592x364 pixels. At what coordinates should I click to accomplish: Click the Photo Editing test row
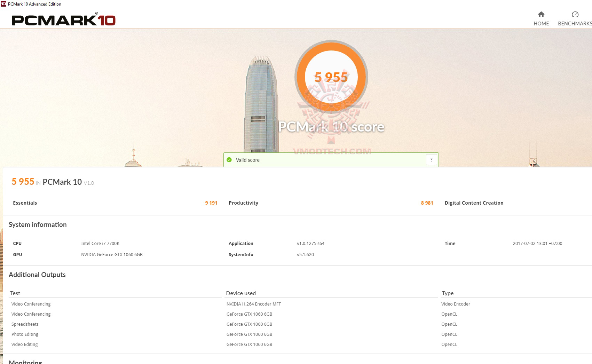coord(25,334)
